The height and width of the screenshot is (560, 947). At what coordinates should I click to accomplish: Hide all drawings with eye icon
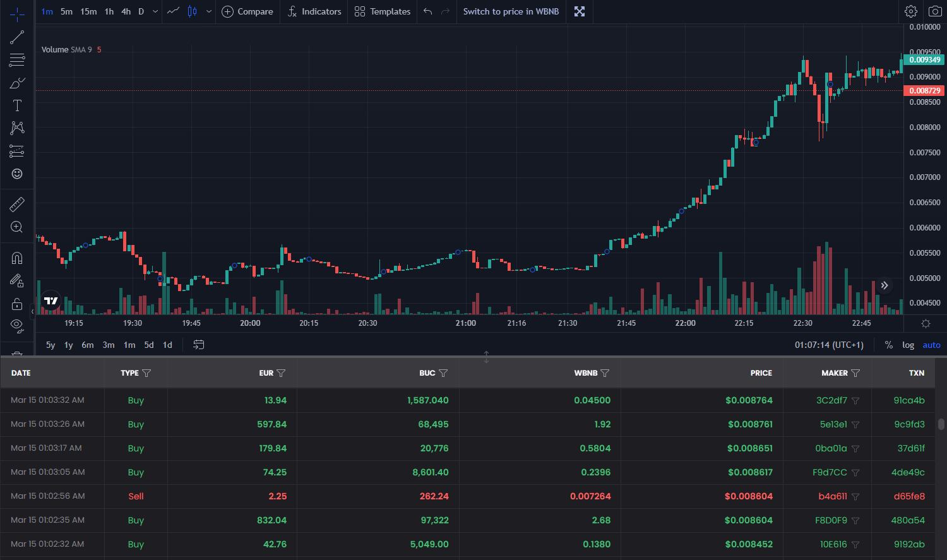(17, 325)
